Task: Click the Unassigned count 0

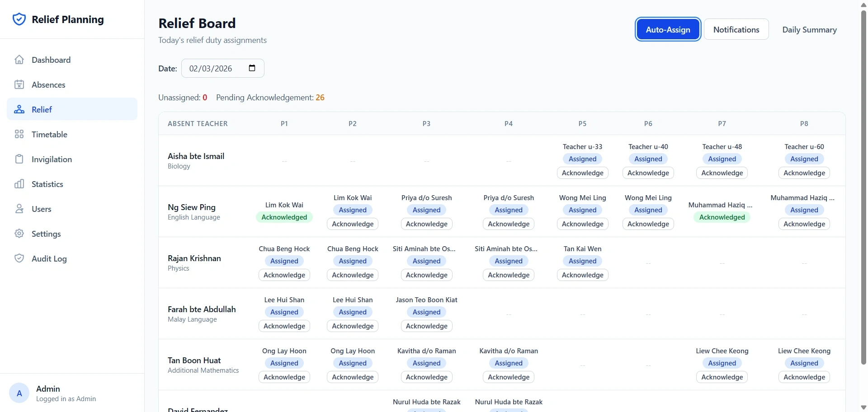Action: (x=205, y=98)
